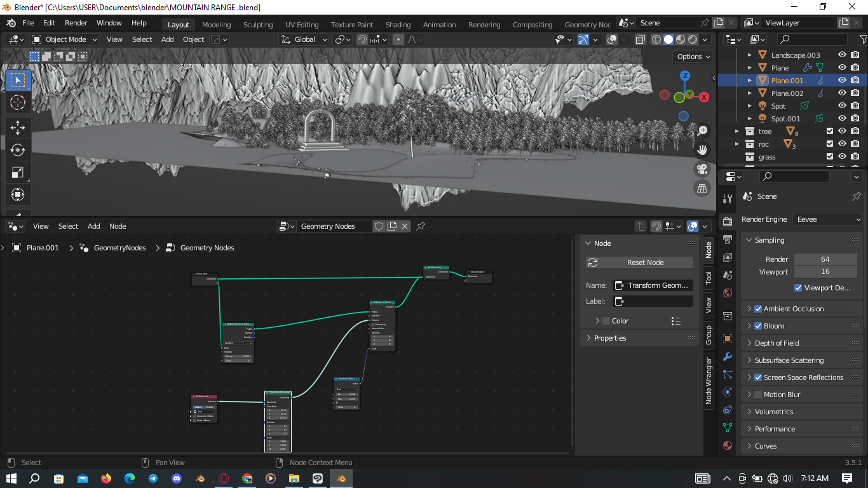Screen dimensions: 868x488
Task: Expand the tree collection in outliner
Action: (737, 132)
